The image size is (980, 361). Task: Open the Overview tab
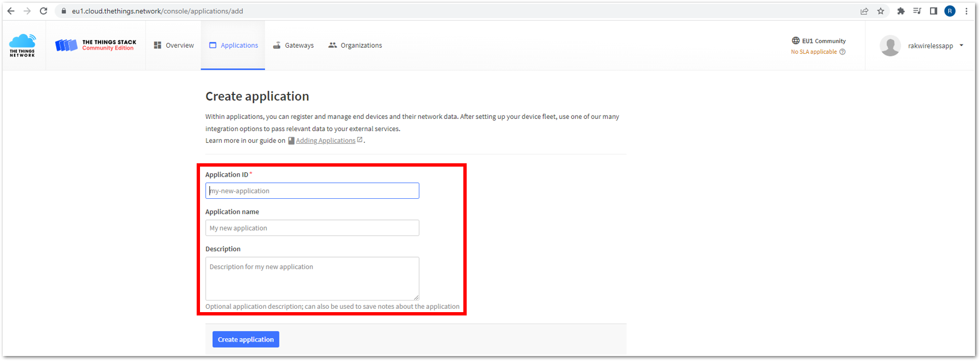(x=174, y=46)
